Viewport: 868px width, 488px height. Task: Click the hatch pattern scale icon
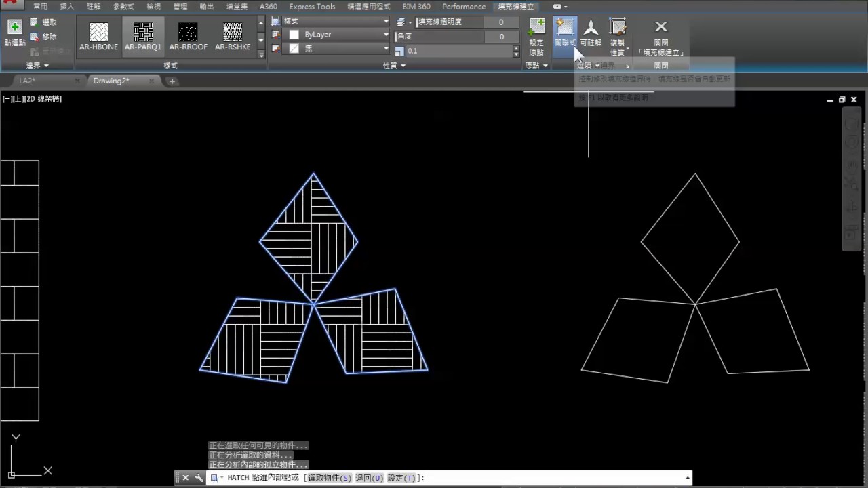399,51
